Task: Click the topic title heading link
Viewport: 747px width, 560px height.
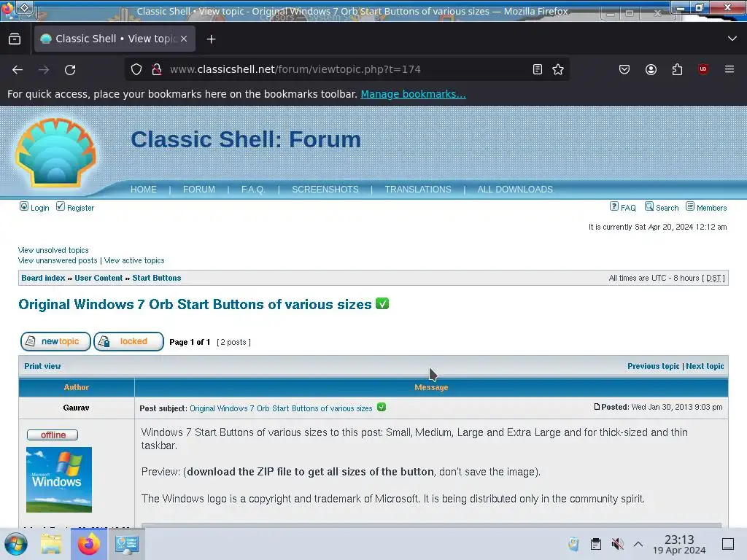Action: coord(195,305)
